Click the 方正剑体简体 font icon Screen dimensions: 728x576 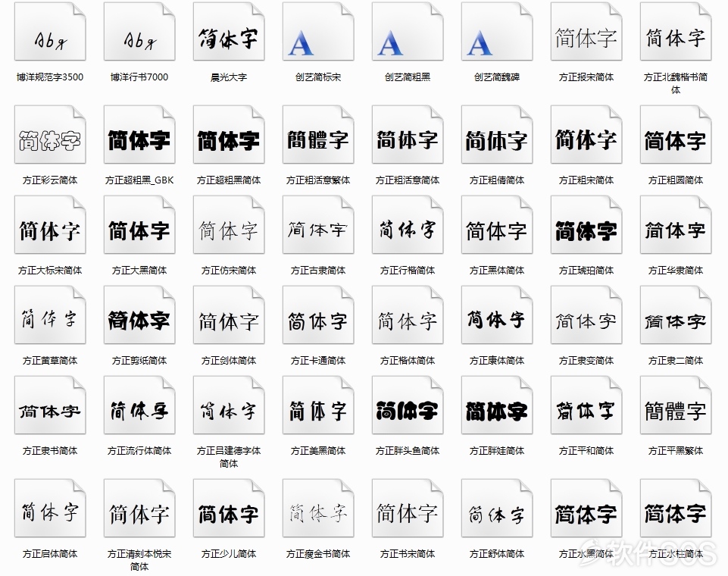pos(229,315)
